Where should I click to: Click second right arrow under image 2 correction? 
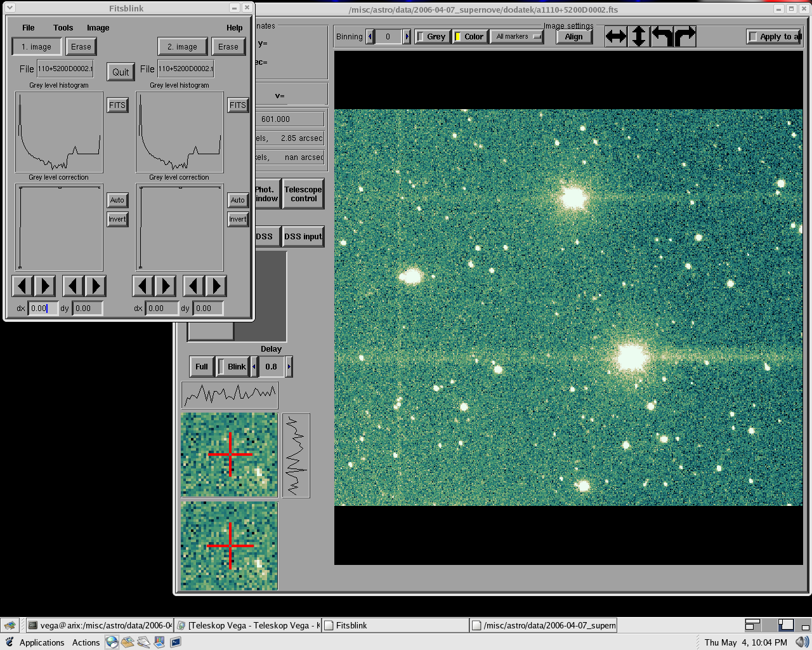coord(216,286)
